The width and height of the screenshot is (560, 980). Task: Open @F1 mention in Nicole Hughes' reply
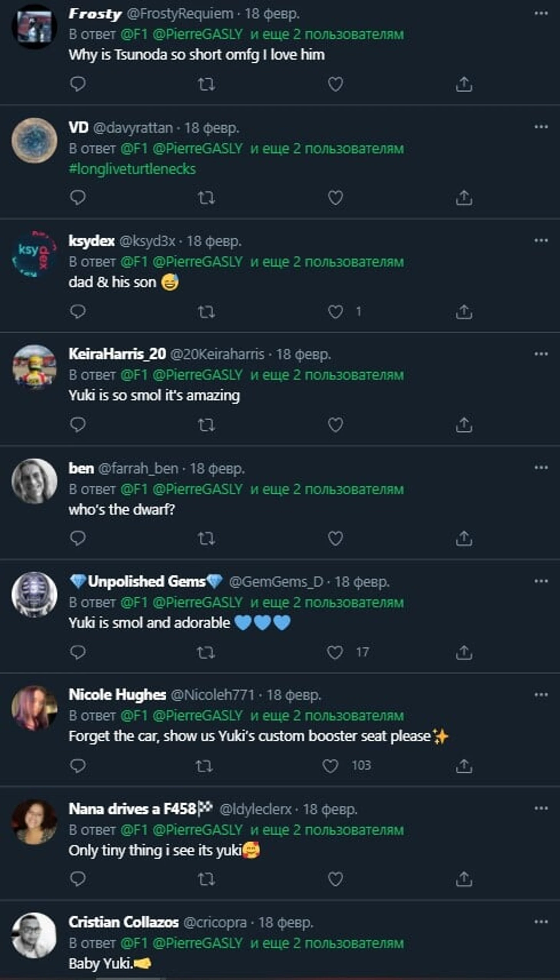(134, 716)
